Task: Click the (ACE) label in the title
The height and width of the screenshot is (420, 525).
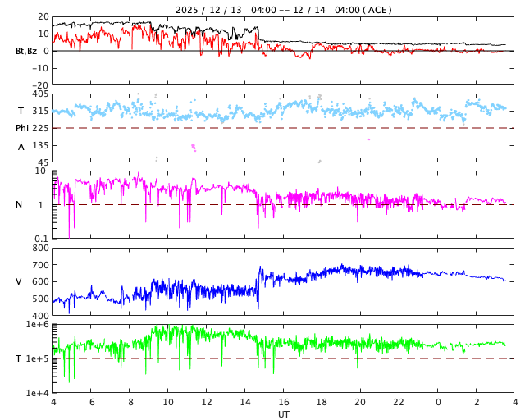Action: click(x=377, y=10)
